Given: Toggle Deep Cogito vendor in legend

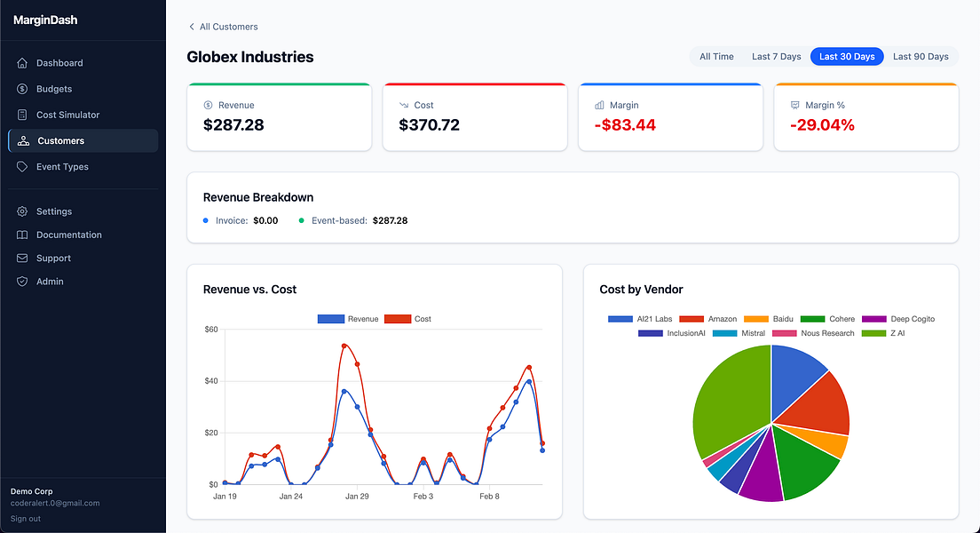Looking at the screenshot, I should 898,319.
